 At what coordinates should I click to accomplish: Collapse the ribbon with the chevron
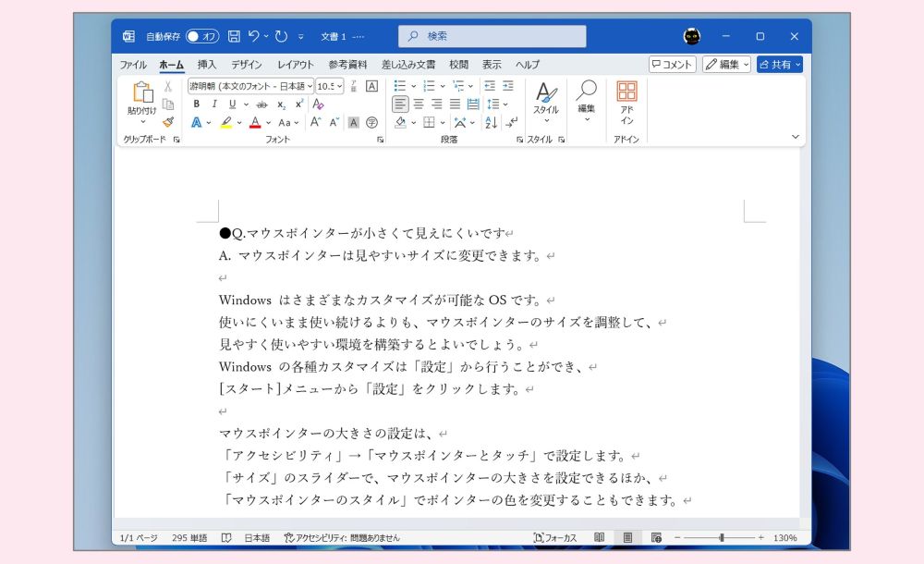click(x=795, y=137)
